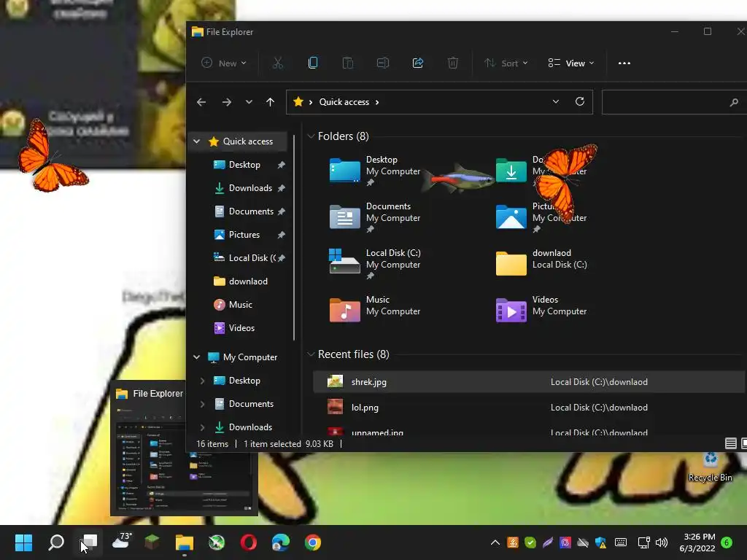Click the Rename icon in toolbar
Screen dimensions: 747x560
click(383, 63)
